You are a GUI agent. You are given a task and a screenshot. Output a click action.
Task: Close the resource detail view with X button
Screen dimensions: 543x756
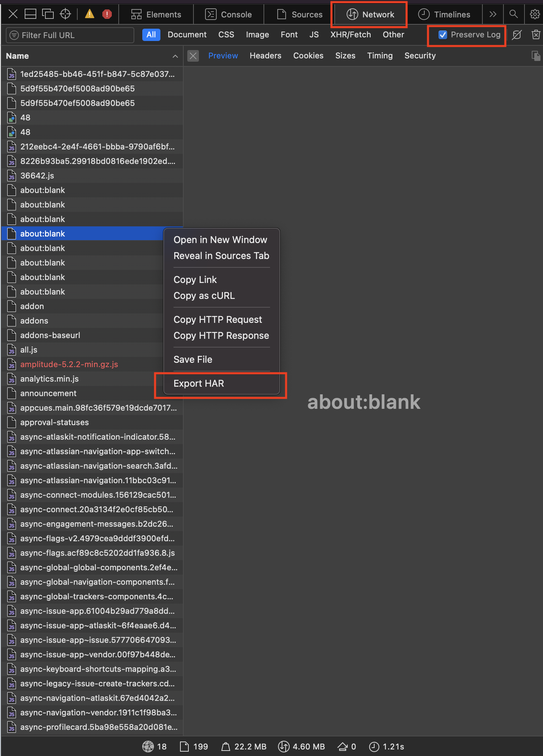click(193, 56)
